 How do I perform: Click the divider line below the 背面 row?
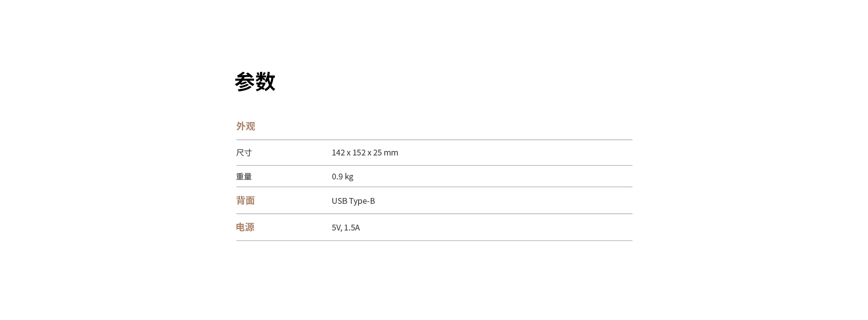434,213
